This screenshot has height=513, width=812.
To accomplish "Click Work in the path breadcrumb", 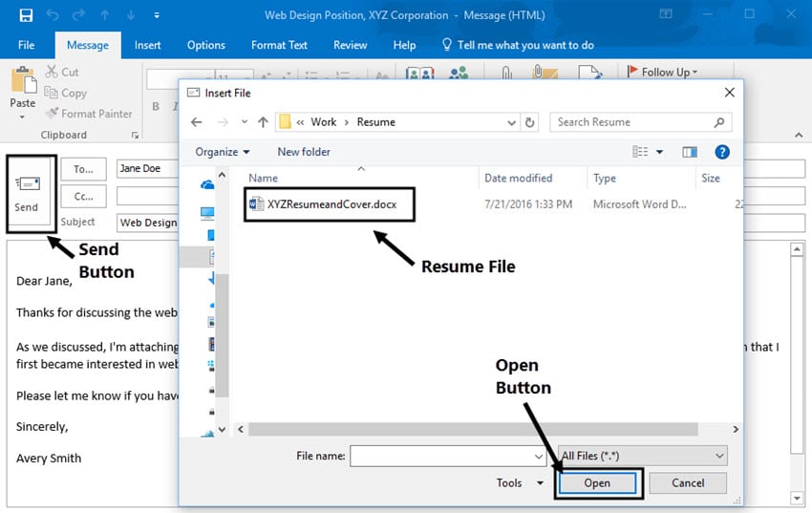I will pos(323,122).
